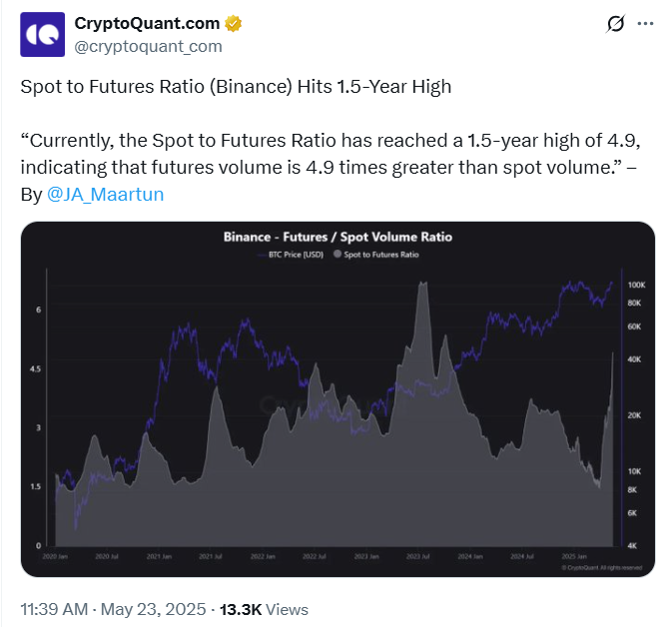The height and width of the screenshot is (627, 672).
Task: Click the tweet headline about 1.5-Year High
Action: (236, 87)
